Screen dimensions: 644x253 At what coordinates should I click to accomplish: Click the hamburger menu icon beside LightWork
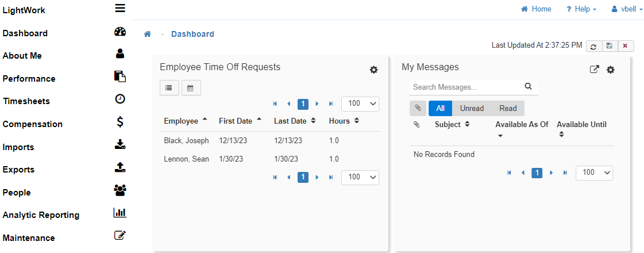coord(120,8)
